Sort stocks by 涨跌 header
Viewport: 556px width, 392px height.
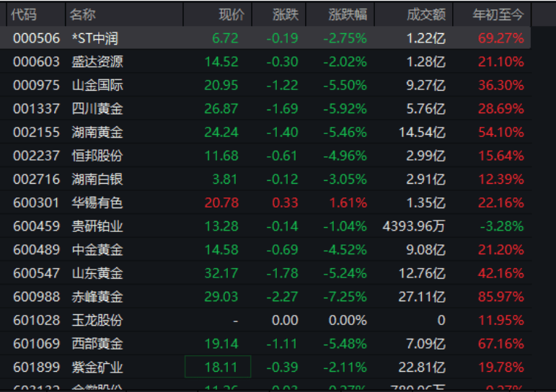[x=285, y=14]
